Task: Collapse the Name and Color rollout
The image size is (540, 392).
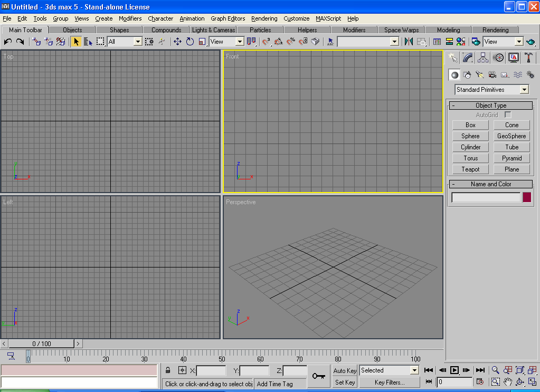Action: pyautogui.click(x=491, y=184)
